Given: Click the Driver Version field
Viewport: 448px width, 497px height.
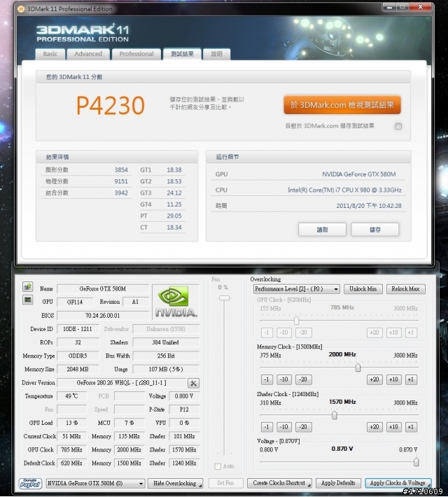Looking at the screenshot, I should [x=121, y=383].
